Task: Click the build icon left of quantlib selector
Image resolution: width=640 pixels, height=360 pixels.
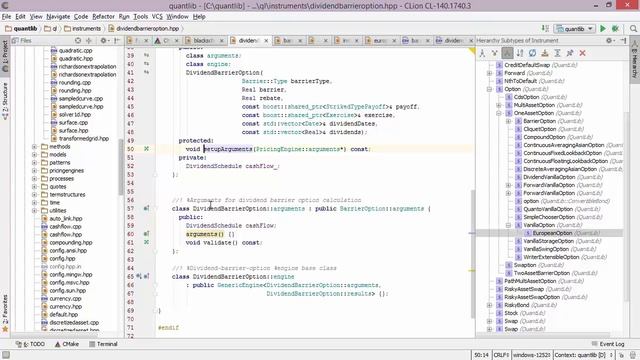Action: click(x=545, y=29)
